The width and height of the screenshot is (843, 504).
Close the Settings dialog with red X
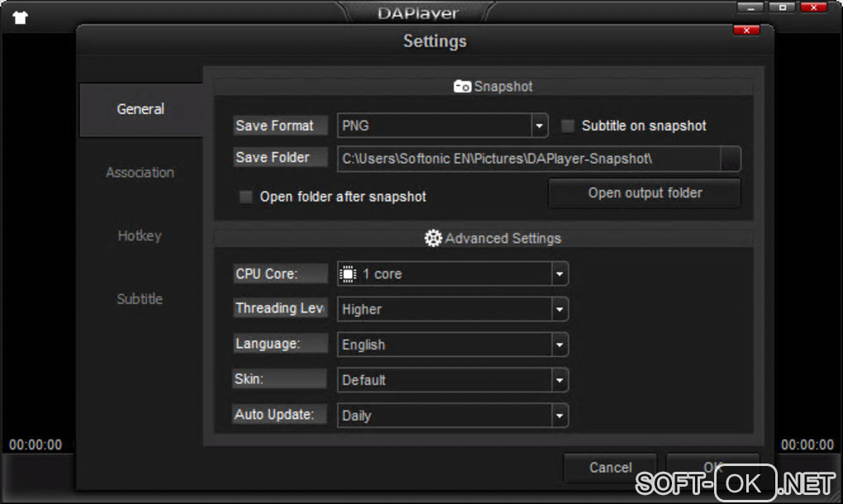pos(746,30)
